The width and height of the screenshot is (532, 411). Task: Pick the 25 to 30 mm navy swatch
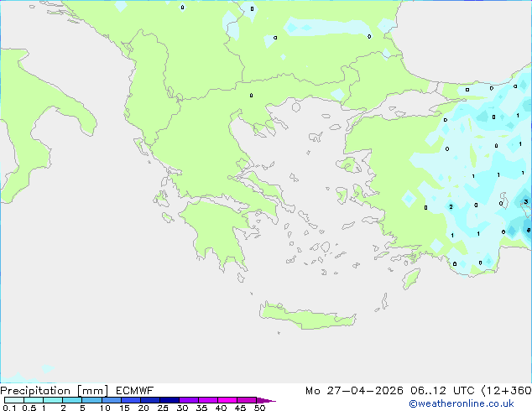point(169,400)
